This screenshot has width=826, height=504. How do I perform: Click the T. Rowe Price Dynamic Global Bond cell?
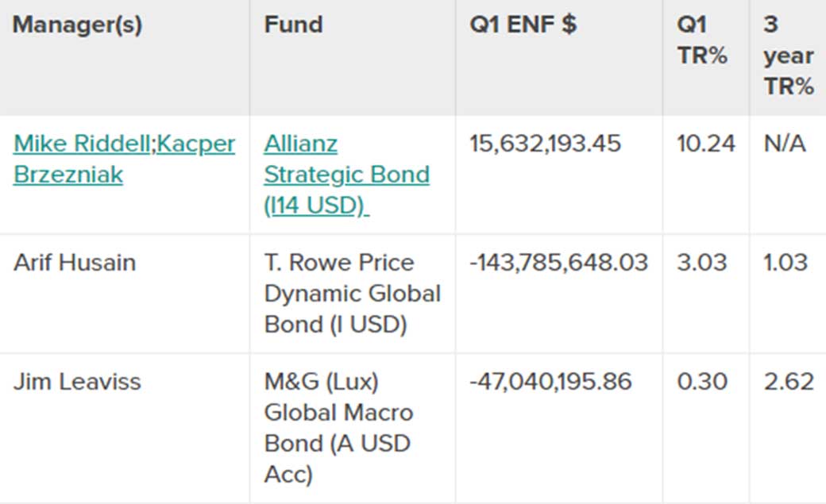coord(352,294)
